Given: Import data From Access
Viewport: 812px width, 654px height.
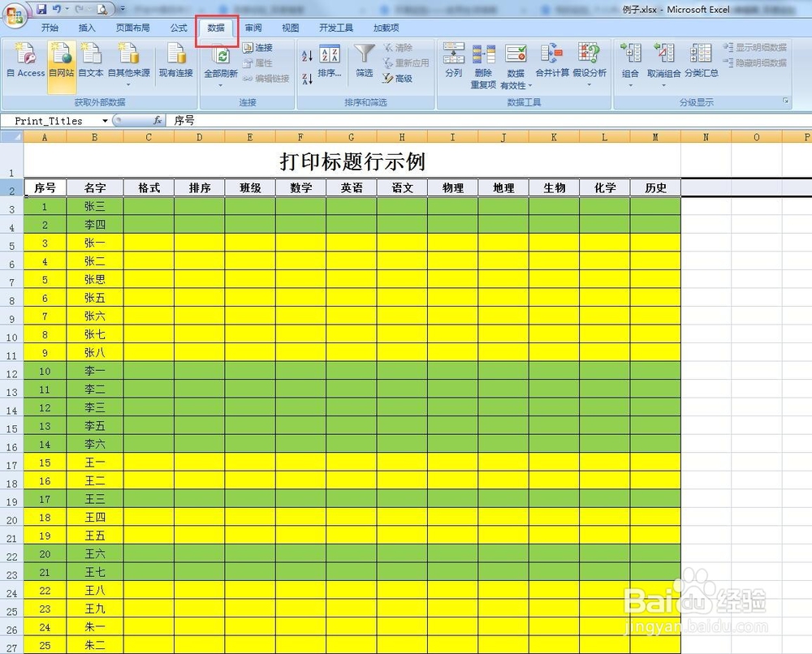Looking at the screenshot, I should click(25, 61).
